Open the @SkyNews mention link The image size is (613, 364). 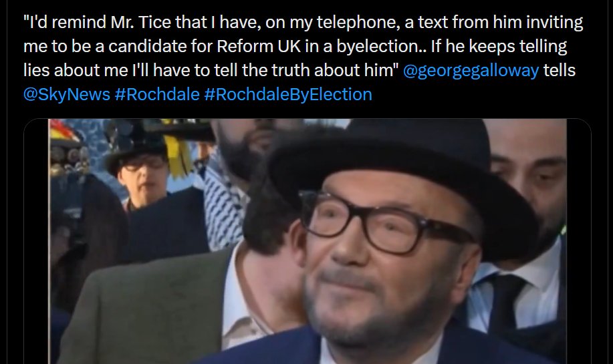click(67, 95)
